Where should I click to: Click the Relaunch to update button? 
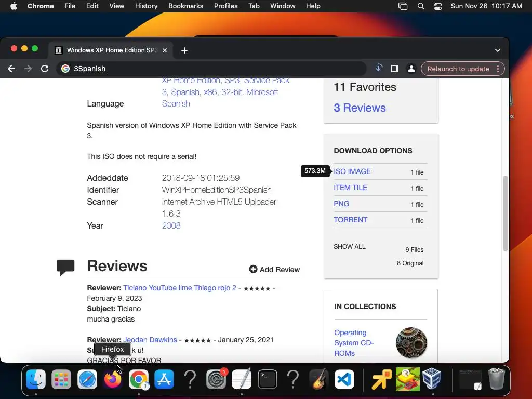click(458, 69)
